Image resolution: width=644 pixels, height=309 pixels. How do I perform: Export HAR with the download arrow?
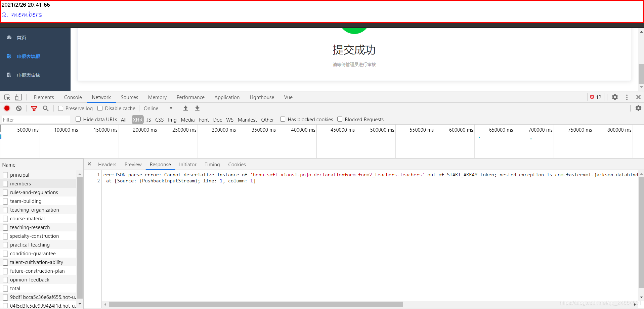(197, 108)
